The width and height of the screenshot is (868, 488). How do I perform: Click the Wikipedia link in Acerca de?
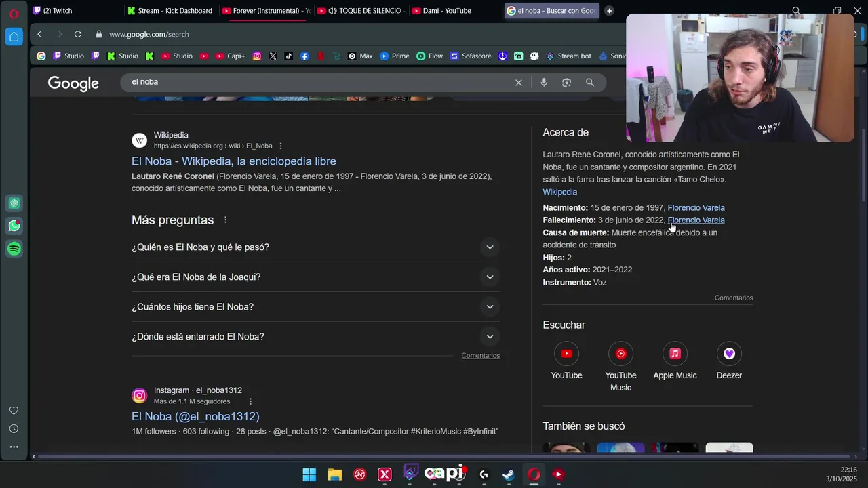pyautogui.click(x=559, y=192)
